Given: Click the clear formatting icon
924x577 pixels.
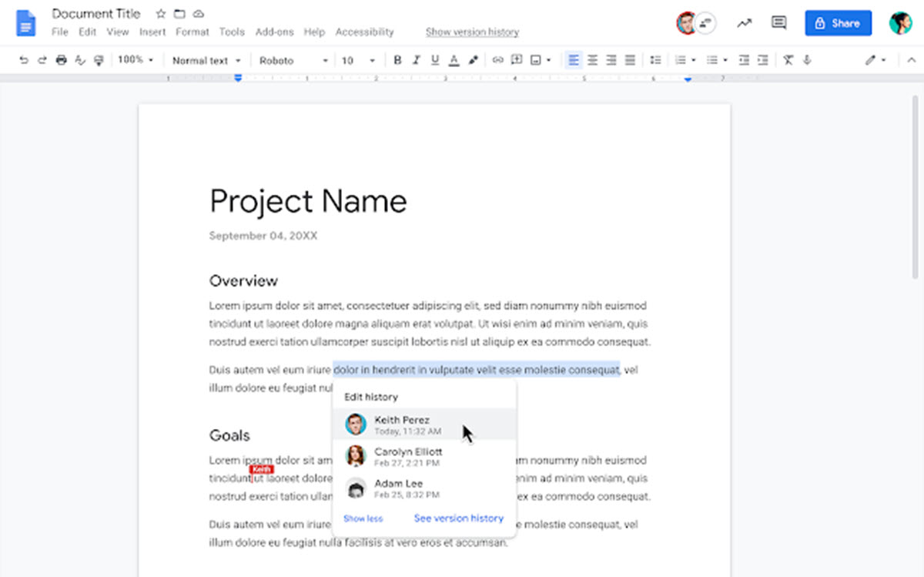Looking at the screenshot, I should click(788, 60).
